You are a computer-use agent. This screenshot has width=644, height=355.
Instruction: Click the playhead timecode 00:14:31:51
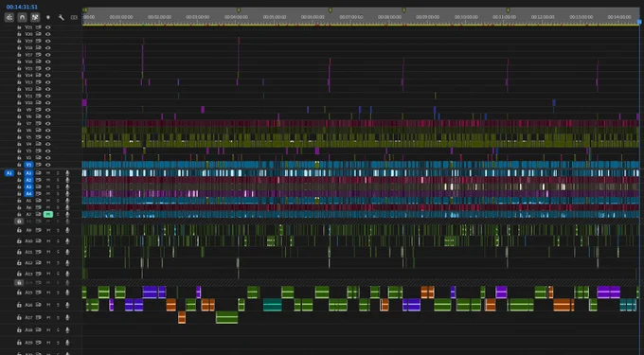point(22,7)
